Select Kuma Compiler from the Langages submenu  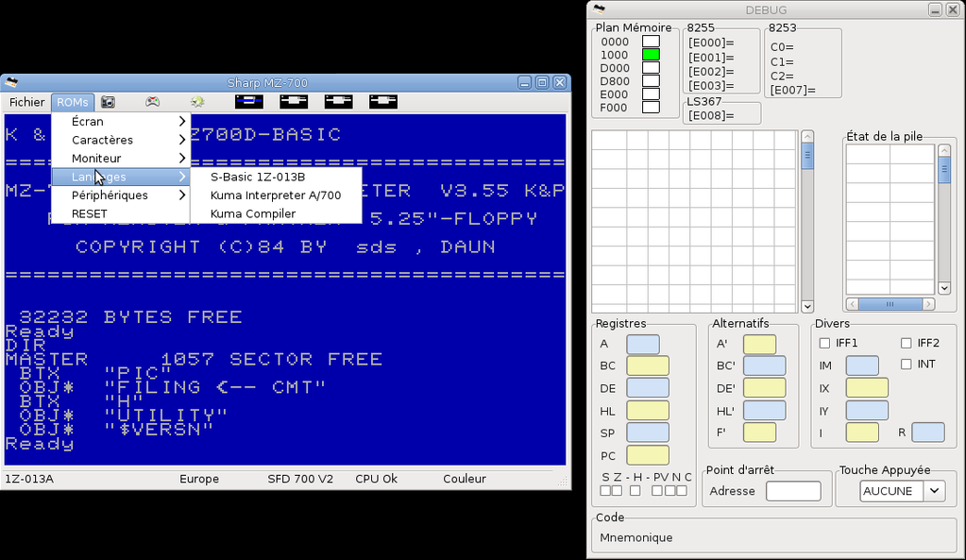coord(254,213)
